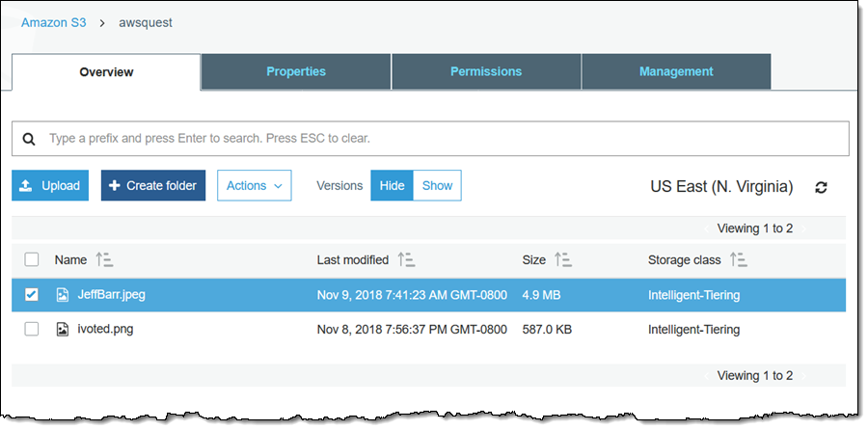The height and width of the screenshot is (430, 868).
Task: Click the Name column sort icon
Action: coord(104,259)
